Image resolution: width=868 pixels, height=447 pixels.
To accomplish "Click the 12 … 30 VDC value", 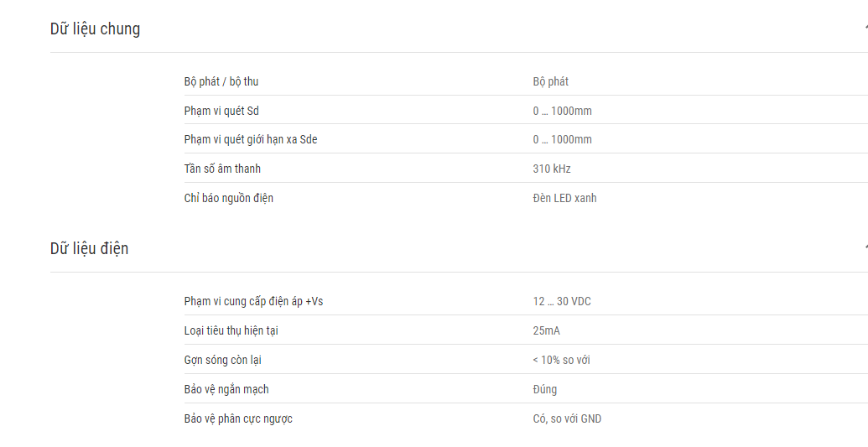I will 561,301.
